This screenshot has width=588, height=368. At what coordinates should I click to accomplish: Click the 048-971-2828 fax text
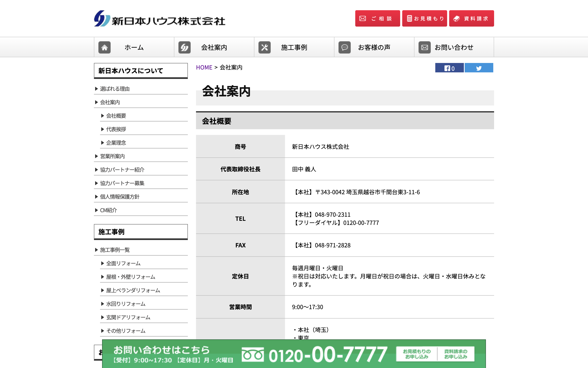point(333,245)
